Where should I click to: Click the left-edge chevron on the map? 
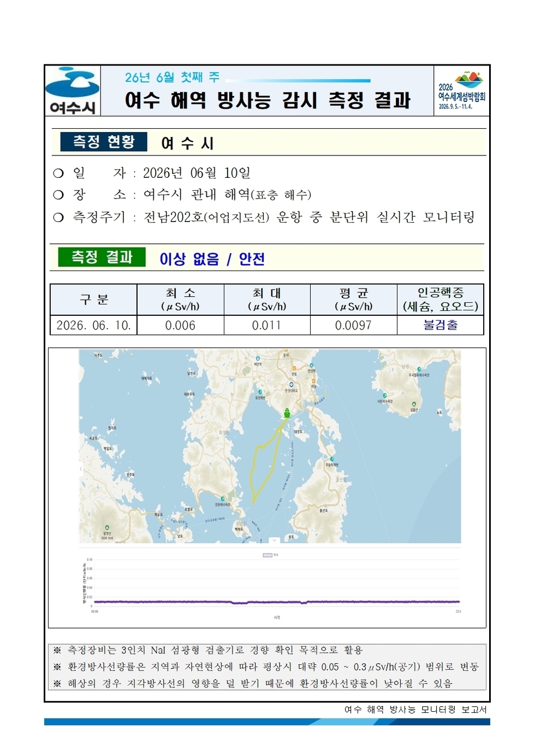click(81, 469)
